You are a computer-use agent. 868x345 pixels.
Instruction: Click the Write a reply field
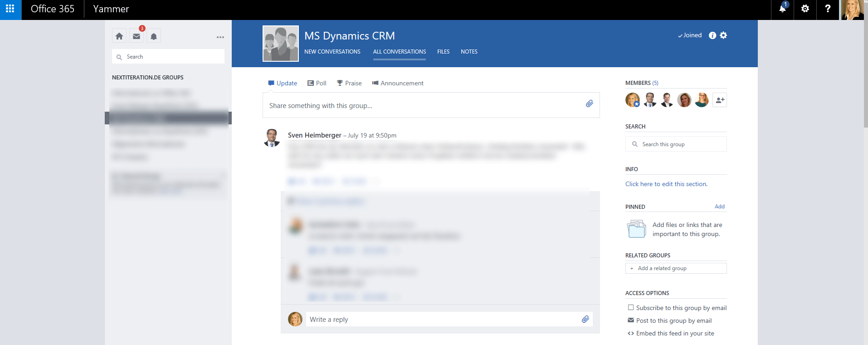click(449, 319)
